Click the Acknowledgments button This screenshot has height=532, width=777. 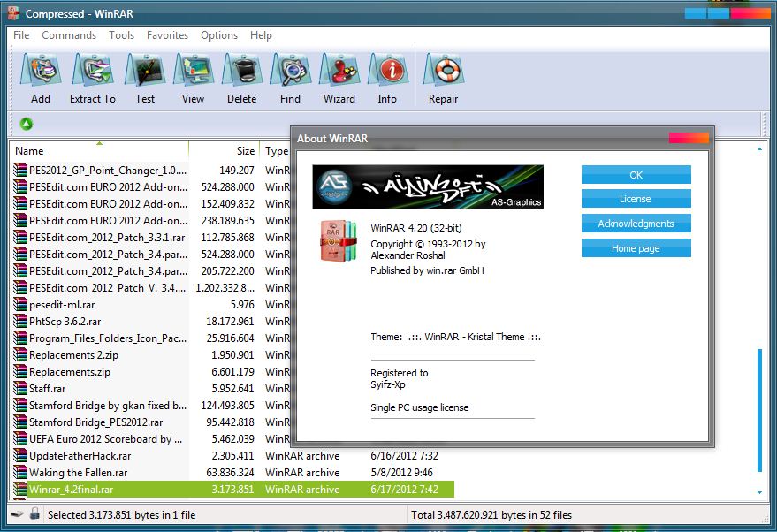[636, 224]
